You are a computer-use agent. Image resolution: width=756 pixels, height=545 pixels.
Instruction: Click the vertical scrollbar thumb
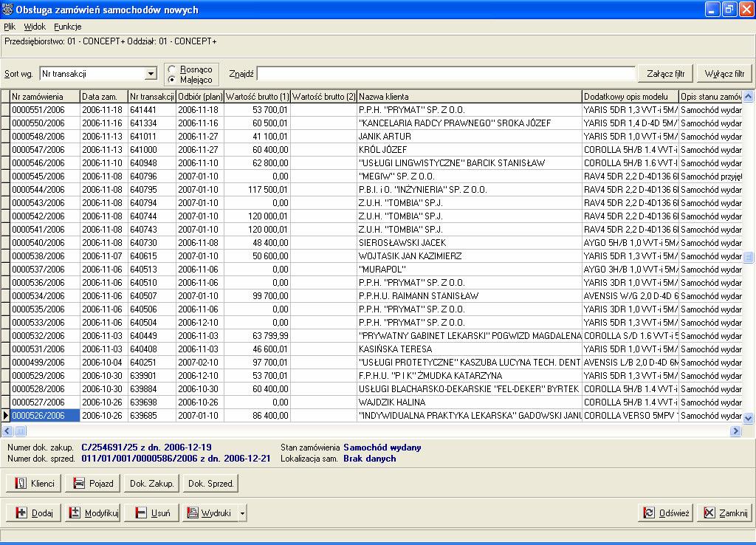[x=749, y=257]
